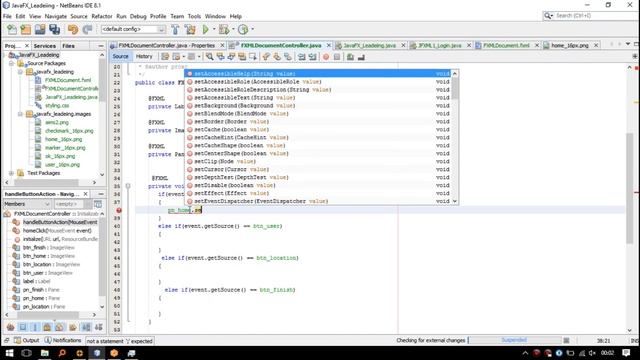Switch to the Files tab
Image resolution: width=640 pixels, height=360 pixels.
68,46
